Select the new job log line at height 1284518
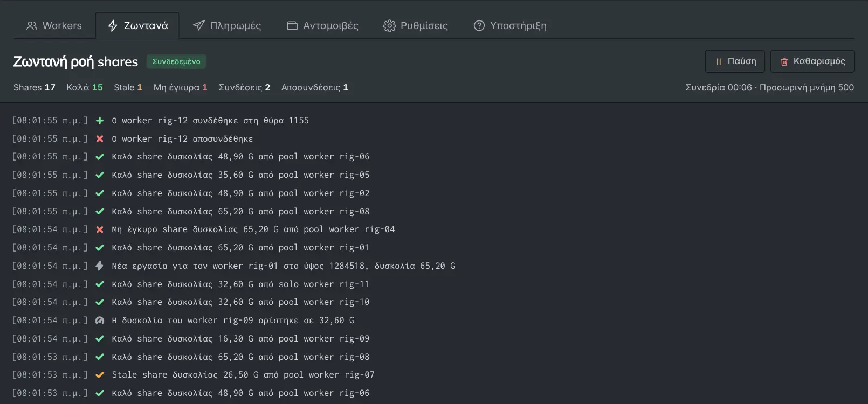 pos(284,266)
